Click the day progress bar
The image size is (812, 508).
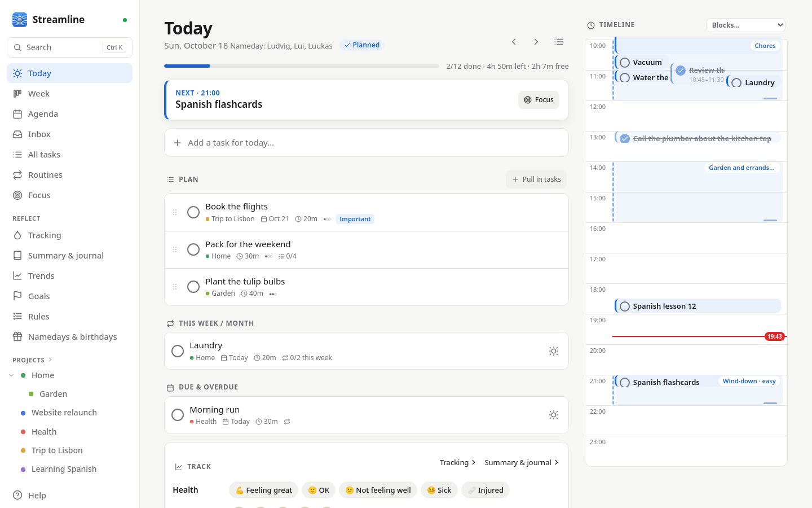tap(302, 66)
